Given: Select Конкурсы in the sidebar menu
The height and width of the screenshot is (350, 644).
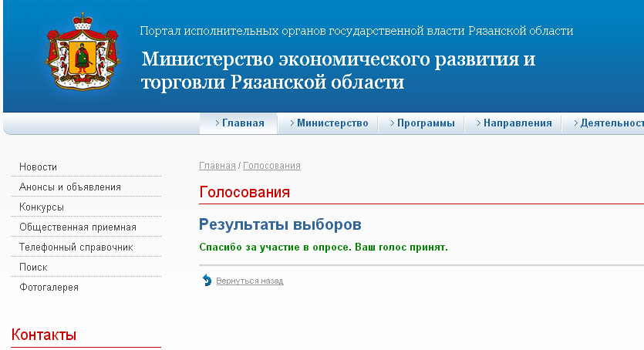Looking at the screenshot, I should [x=42, y=207].
